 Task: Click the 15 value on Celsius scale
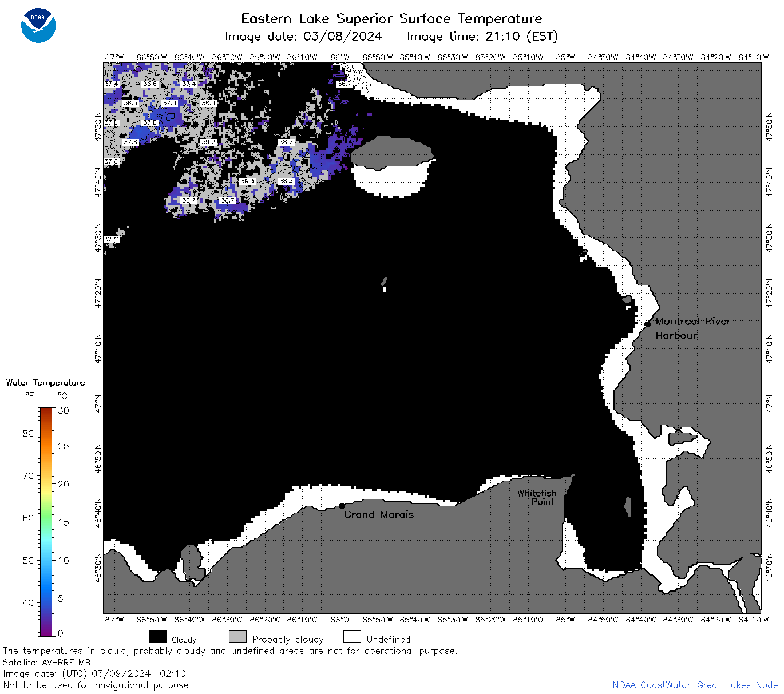[64, 522]
